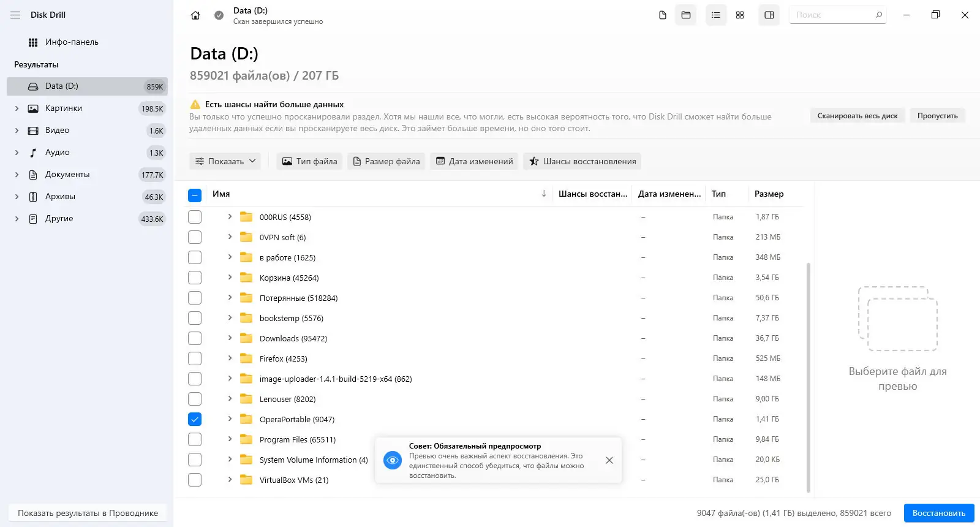The width and height of the screenshot is (980, 527).
Task: Expand the Картинки category chevron
Action: click(17, 108)
